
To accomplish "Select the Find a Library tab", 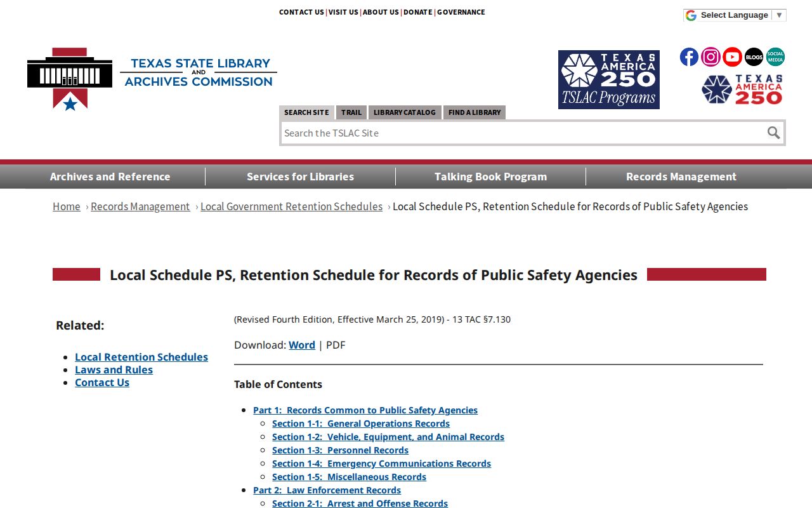I will [475, 112].
